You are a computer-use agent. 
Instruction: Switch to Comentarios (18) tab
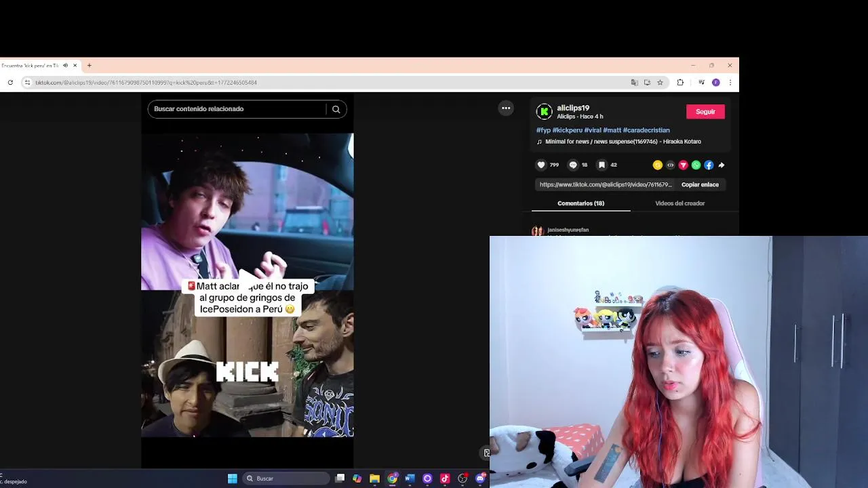point(580,203)
